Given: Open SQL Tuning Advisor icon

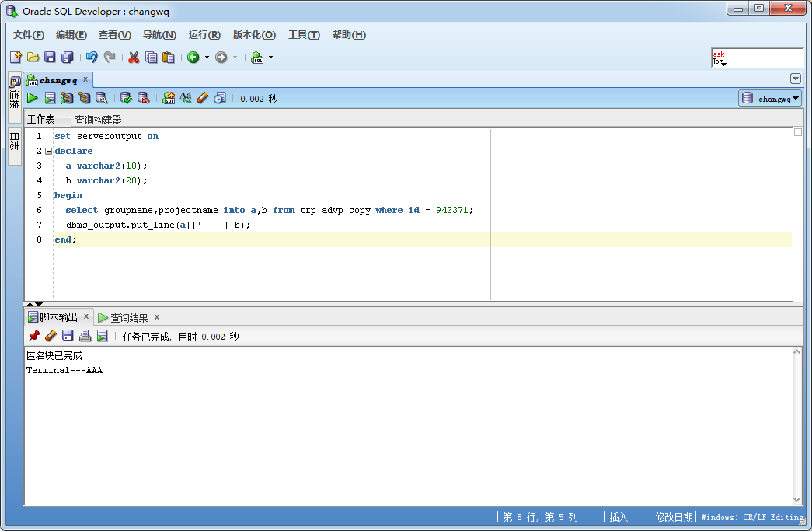Looking at the screenshot, I should coord(102,98).
